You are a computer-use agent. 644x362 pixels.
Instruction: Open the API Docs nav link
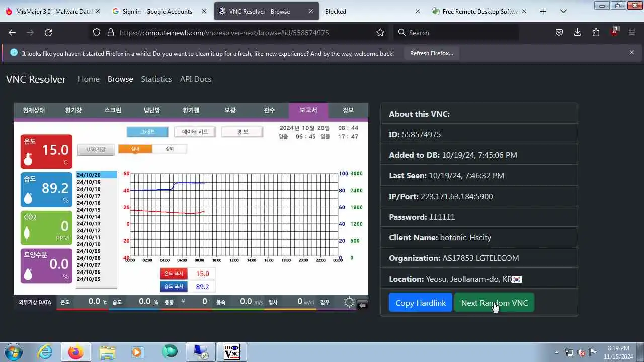coord(196,79)
